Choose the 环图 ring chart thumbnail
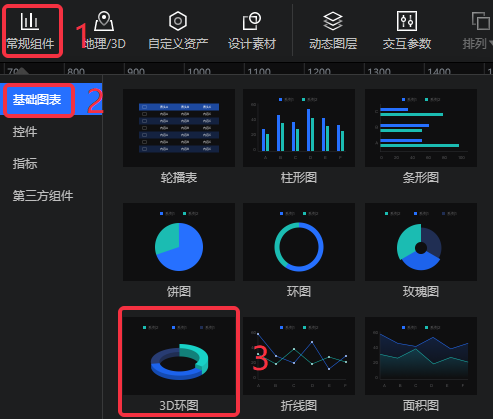Screen dimensions: 493x419 coord(299,242)
